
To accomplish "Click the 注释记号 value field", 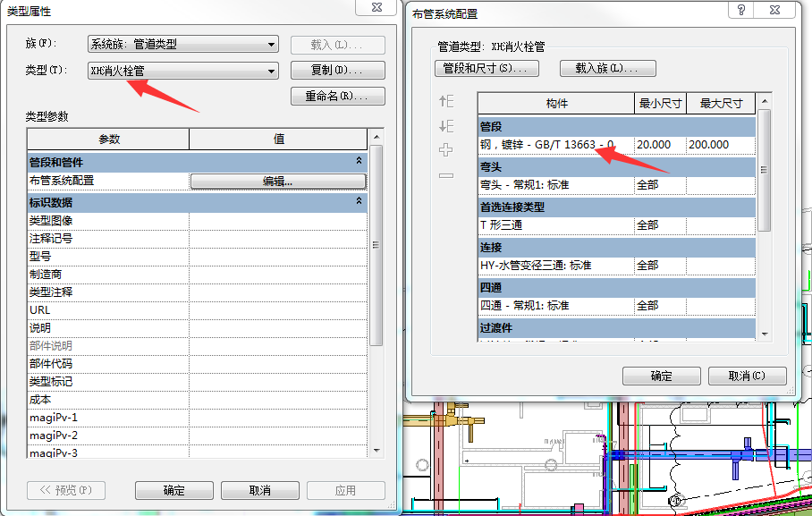I will pyautogui.click(x=278, y=239).
